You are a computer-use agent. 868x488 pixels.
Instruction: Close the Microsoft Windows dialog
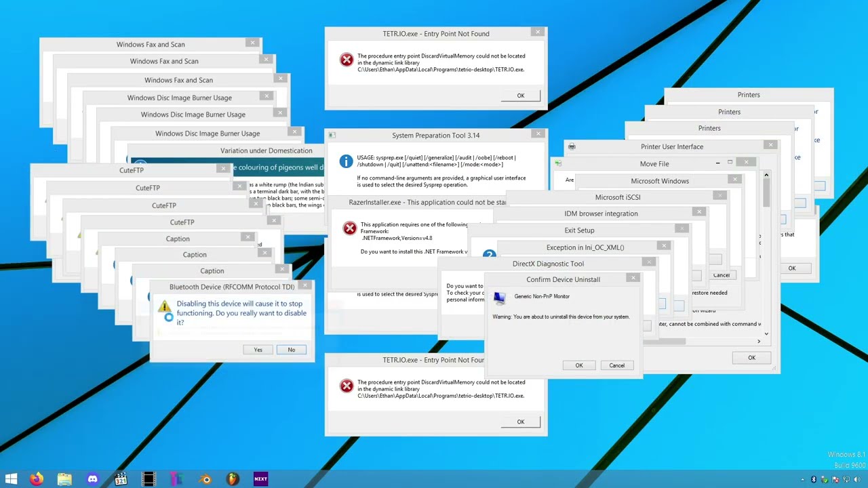734,179
